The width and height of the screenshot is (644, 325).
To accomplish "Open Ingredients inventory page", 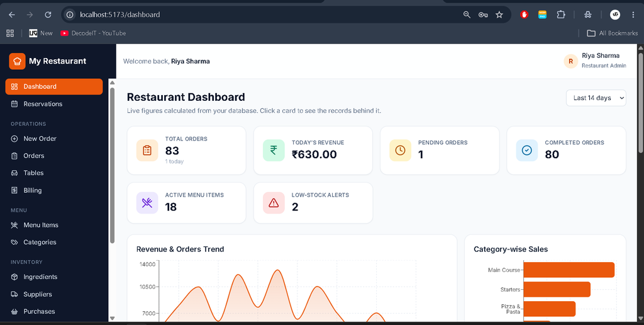I will point(54,277).
